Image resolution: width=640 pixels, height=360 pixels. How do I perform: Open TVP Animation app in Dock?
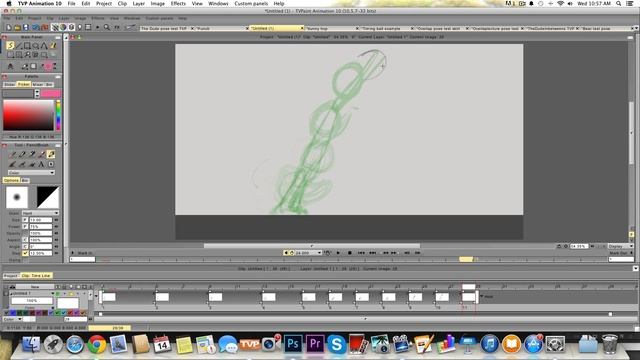coord(249,344)
